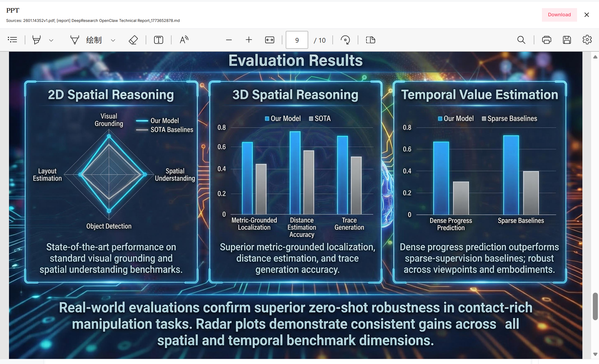Switch the page view layout
Image resolution: width=599 pixels, height=364 pixels.
pyautogui.click(x=371, y=40)
